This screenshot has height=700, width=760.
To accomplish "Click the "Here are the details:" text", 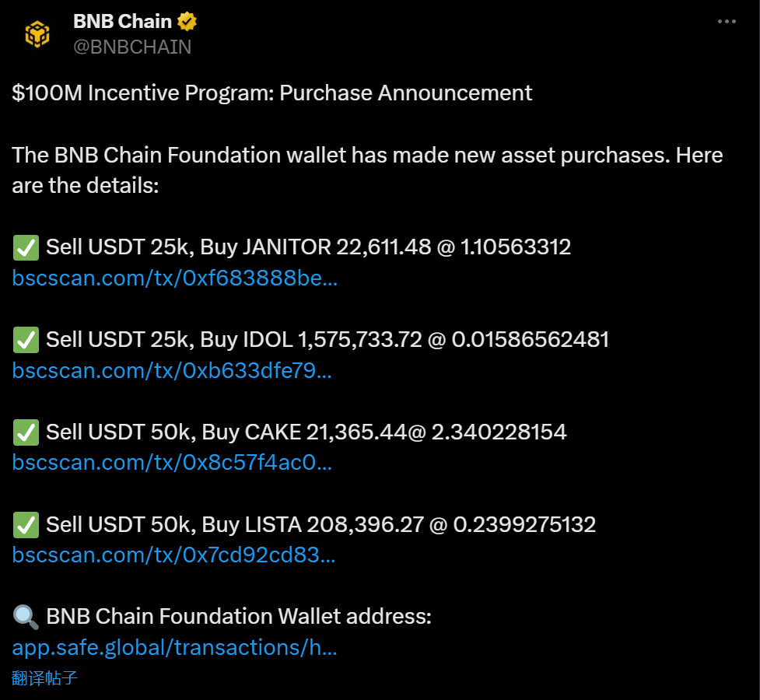I will (86, 185).
